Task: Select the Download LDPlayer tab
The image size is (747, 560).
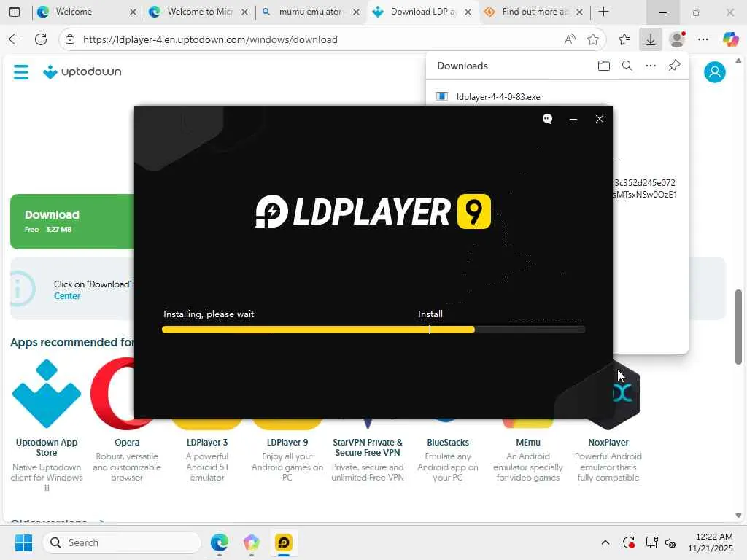Action: (422, 12)
